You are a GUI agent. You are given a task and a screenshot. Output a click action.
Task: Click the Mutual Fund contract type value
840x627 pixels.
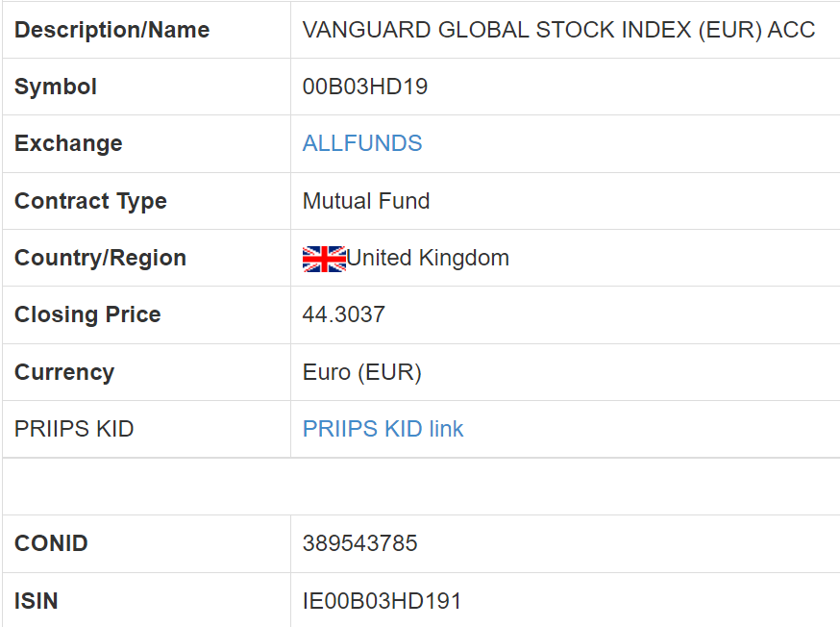point(366,201)
